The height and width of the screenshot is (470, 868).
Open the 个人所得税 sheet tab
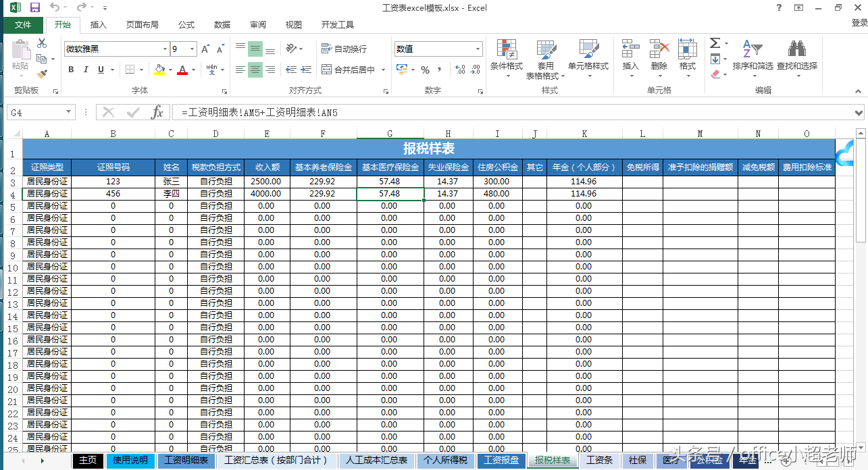click(446, 461)
